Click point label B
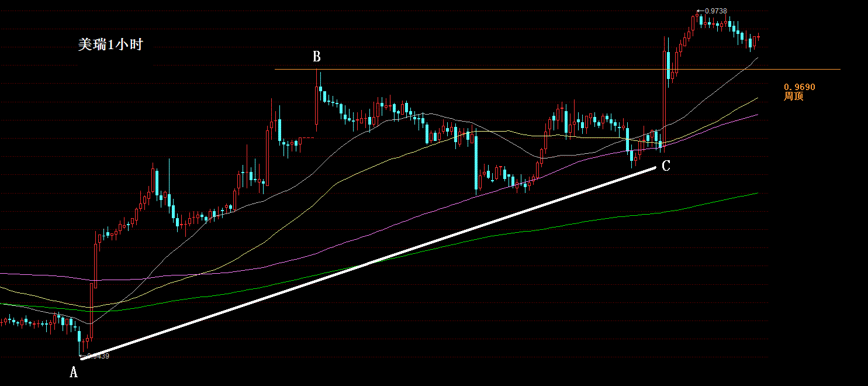Screen dimensions: 868x386 coord(316,57)
